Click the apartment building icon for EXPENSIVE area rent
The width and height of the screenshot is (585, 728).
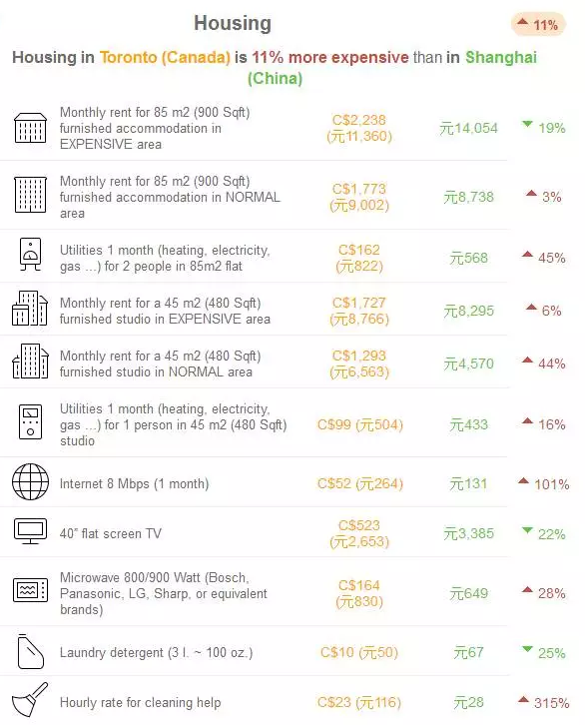coord(30,128)
